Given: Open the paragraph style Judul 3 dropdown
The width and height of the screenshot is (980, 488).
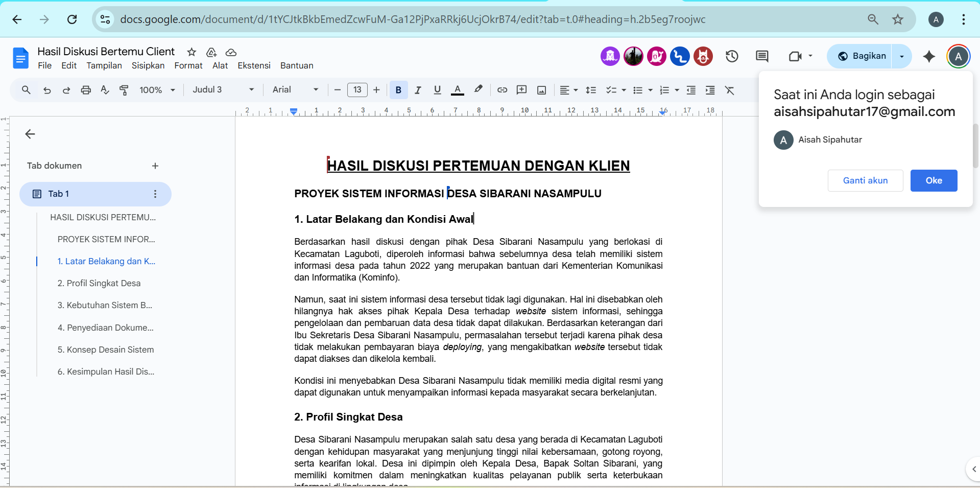Looking at the screenshot, I should click(x=223, y=90).
